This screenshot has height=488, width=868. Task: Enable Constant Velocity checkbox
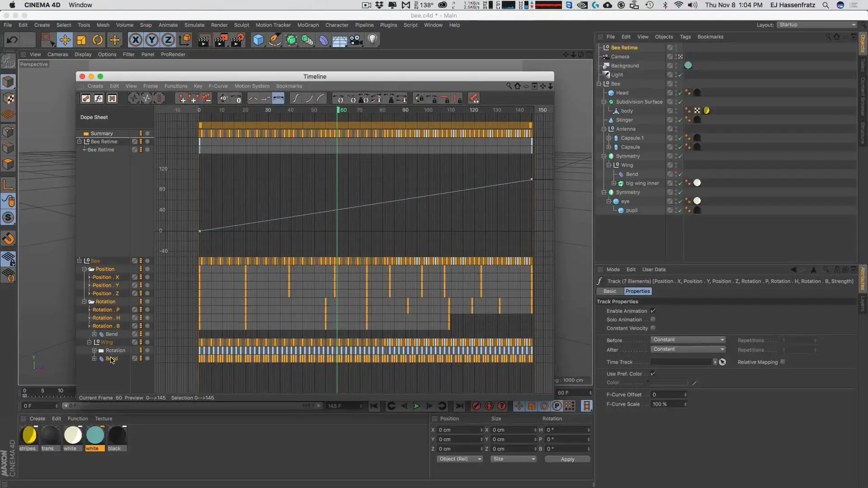(x=653, y=328)
